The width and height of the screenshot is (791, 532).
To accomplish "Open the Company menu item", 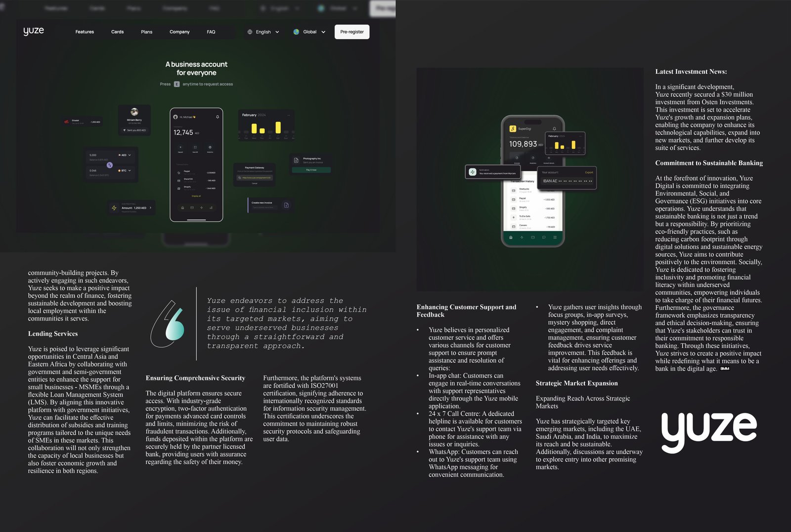I will [179, 32].
